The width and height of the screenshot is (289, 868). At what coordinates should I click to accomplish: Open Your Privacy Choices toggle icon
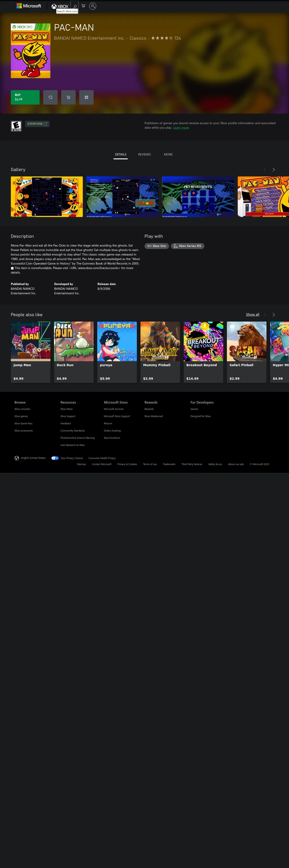click(55, 458)
